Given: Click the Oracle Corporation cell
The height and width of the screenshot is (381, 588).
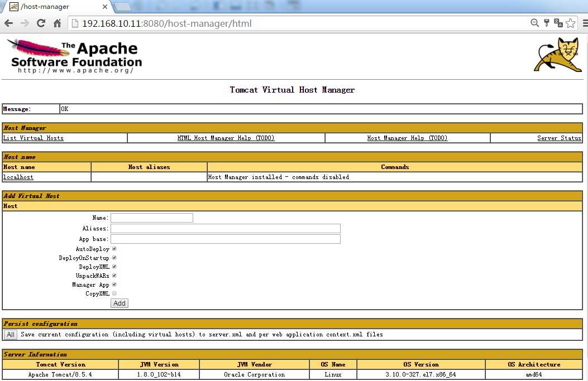Looking at the screenshot, I should [x=254, y=374].
